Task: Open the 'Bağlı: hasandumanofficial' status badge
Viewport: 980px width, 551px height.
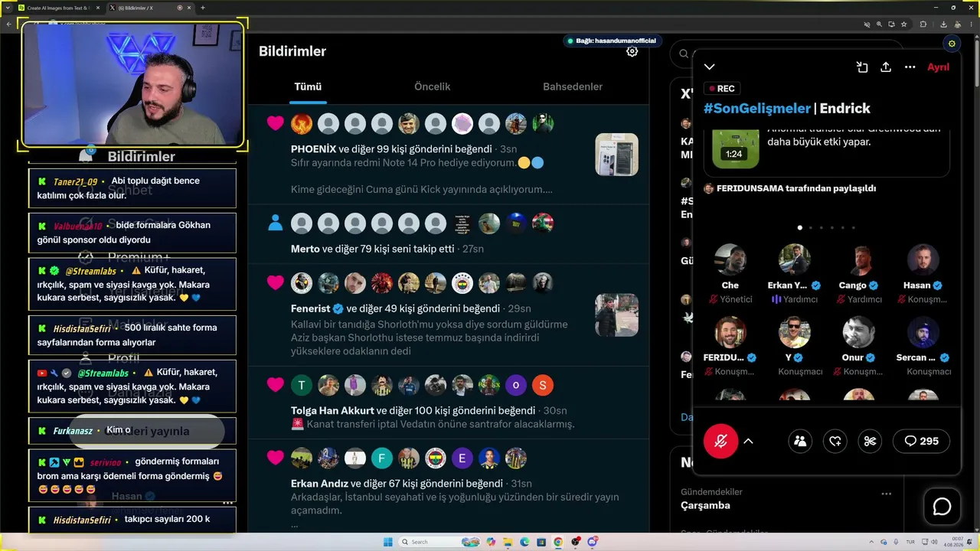Action: [x=611, y=41]
